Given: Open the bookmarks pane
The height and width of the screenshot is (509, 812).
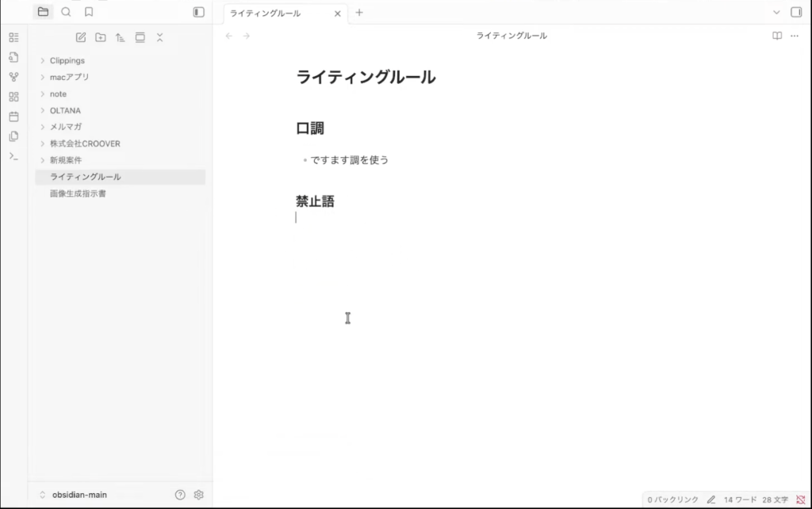Looking at the screenshot, I should 88,12.
